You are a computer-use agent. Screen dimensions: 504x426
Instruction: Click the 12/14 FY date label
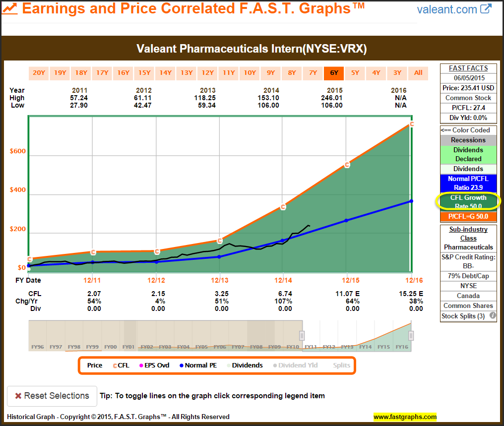point(283,281)
